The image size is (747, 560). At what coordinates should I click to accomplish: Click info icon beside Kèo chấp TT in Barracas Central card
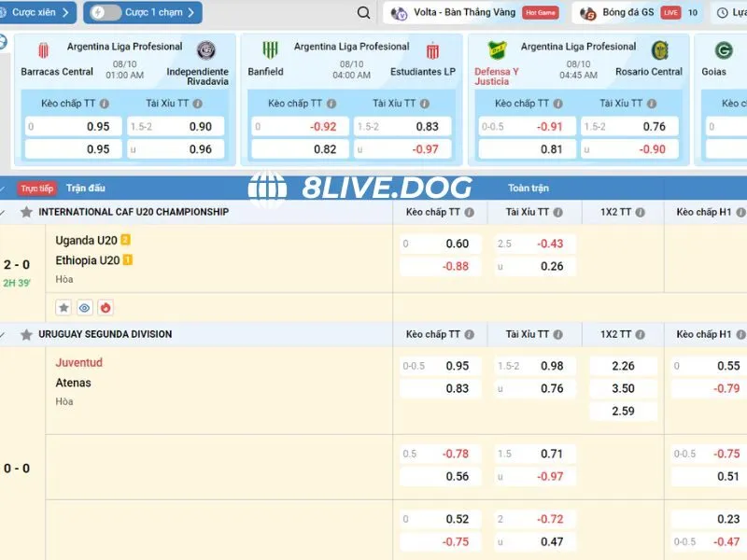point(104,105)
